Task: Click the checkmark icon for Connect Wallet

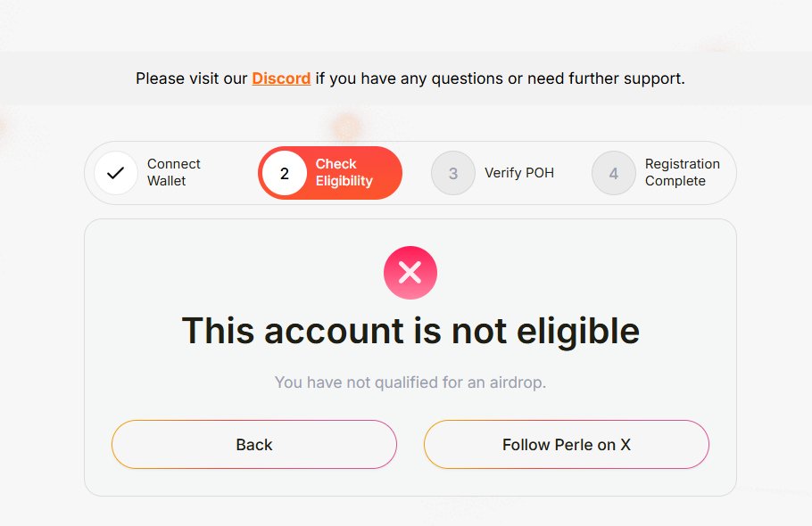Action: pyautogui.click(x=115, y=173)
